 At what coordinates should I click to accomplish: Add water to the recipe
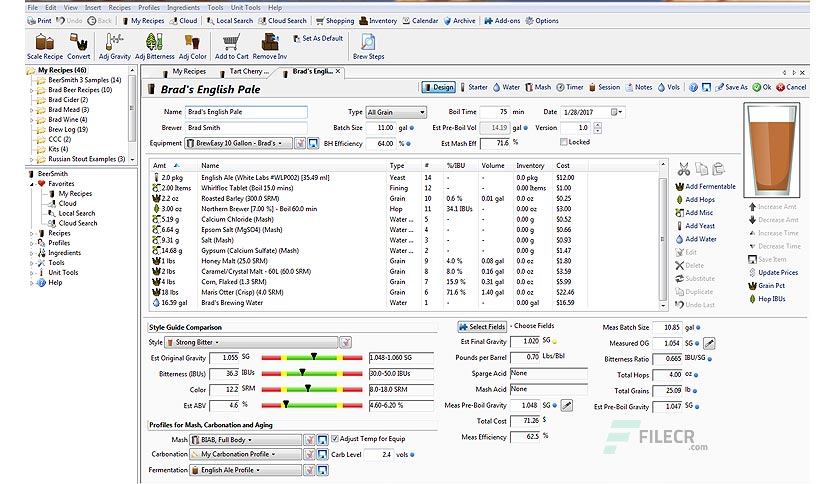coord(696,239)
